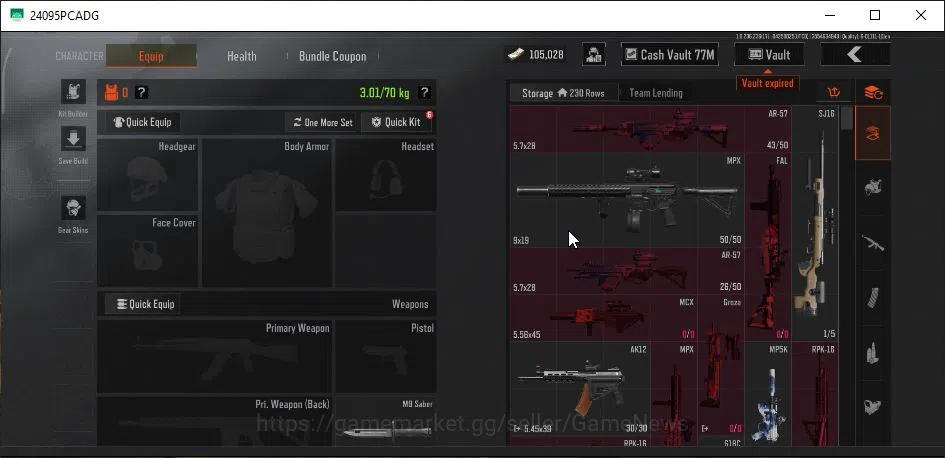
Task: Click the cash bundle icon beside 105,028
Action: click(516, 55)
